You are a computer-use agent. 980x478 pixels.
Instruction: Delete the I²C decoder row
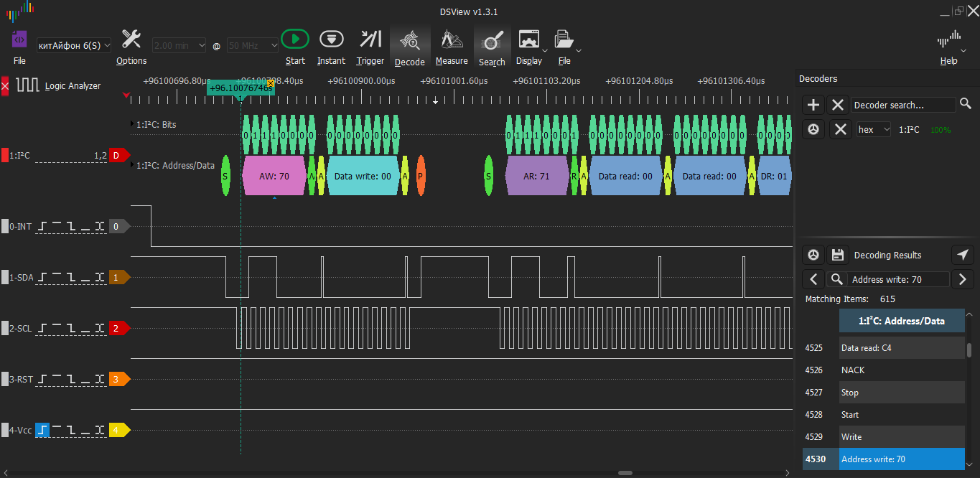[x=841, y=129]
